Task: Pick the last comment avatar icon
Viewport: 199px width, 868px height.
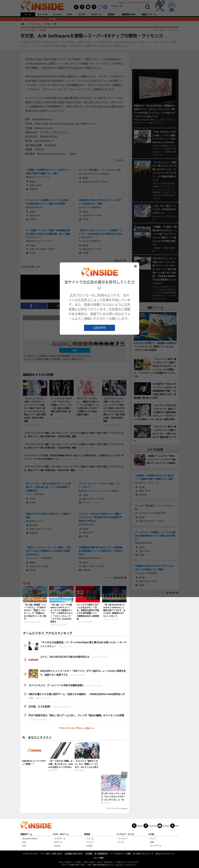Action: [x=122, y=344]
